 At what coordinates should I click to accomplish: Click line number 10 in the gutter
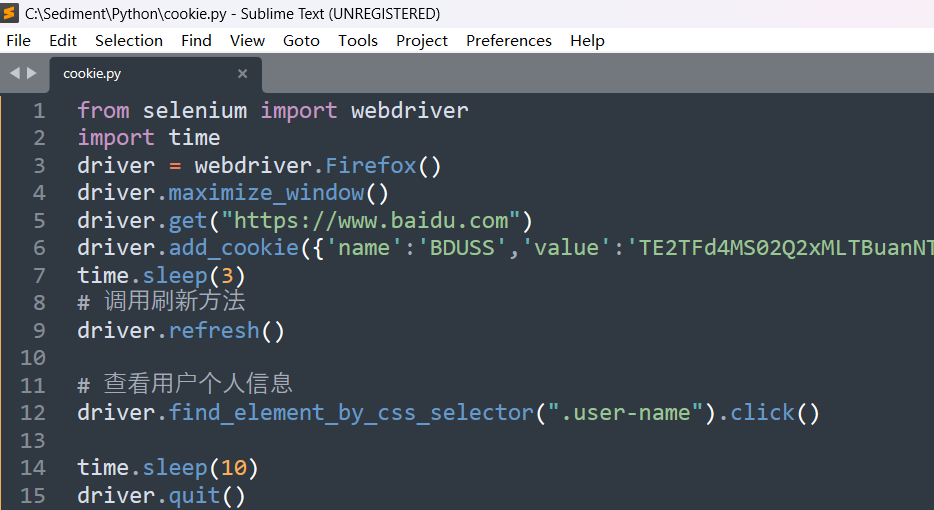33,358
